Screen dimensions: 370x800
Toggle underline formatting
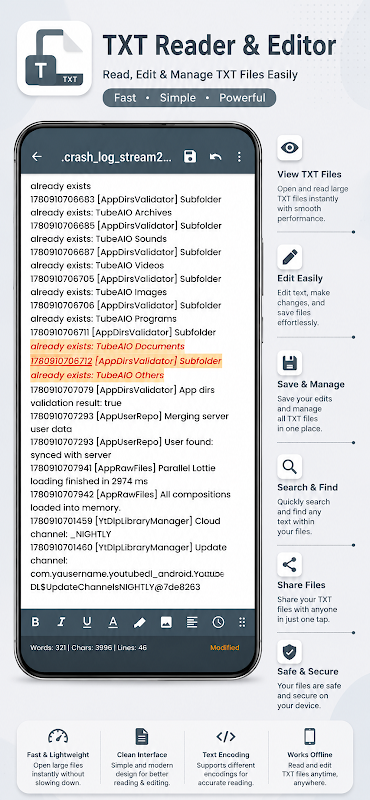tap(87, 622)
